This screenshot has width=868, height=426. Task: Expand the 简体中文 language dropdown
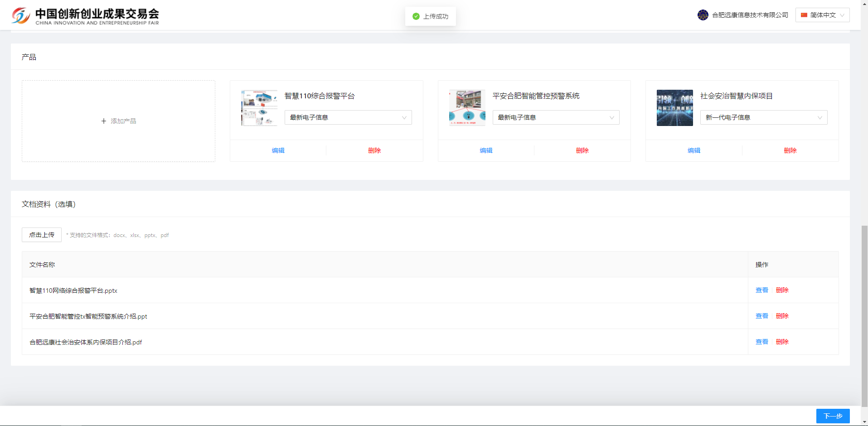(822, 15)
